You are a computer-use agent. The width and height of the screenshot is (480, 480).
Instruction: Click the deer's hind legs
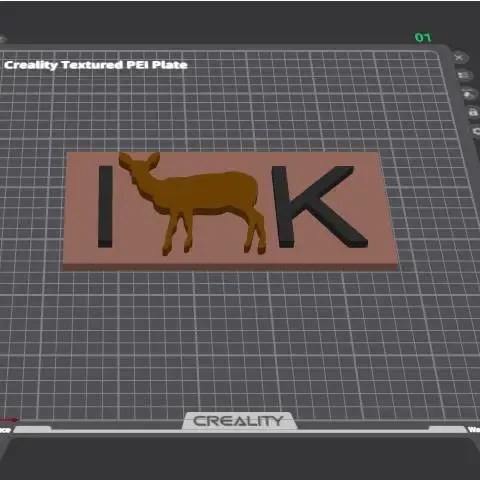(x=255, y=233)
